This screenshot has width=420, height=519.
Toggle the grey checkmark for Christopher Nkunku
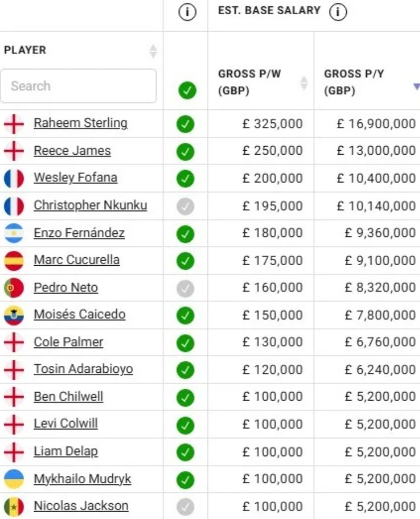pos(185,206)
